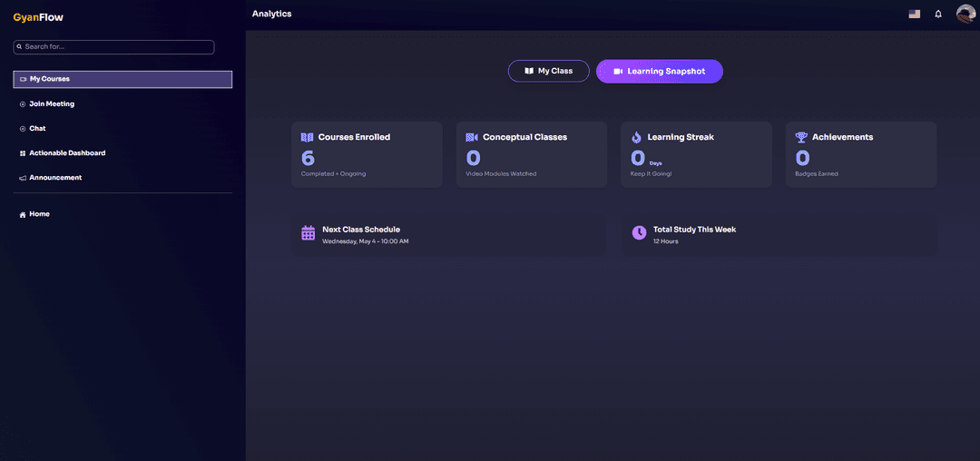Open the Chat sidebar item
Image resolution: width=980 pixels, height=461 pixels.
[37, 129]
